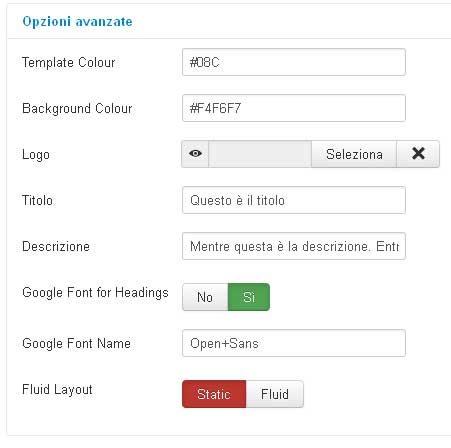Clear the Logo with the X icon
This screenshot has height=448, width=451.
[x=418, y=154]
